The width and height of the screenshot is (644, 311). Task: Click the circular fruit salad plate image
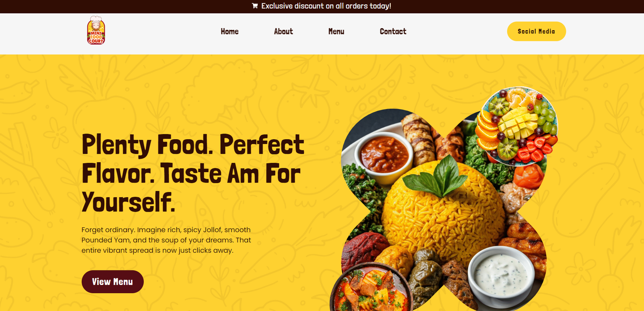(x=517, y=126)
